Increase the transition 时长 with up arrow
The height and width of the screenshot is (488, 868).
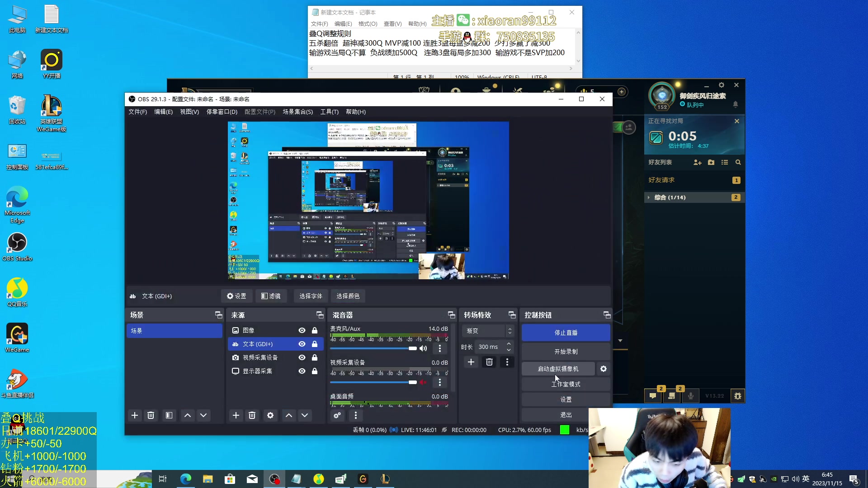[x=509, y=344]
